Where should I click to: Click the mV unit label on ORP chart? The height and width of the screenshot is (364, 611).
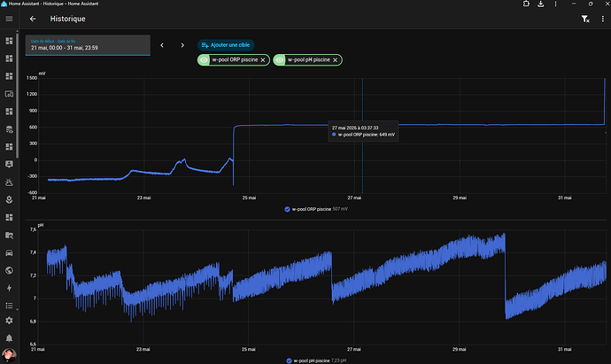pos(43,74)
